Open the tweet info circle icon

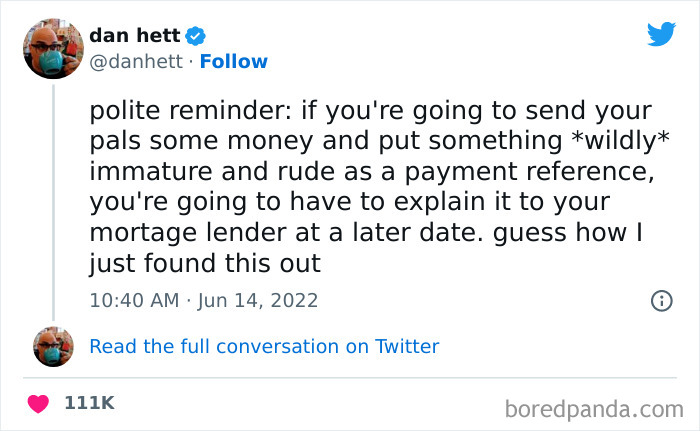point(661,299)
